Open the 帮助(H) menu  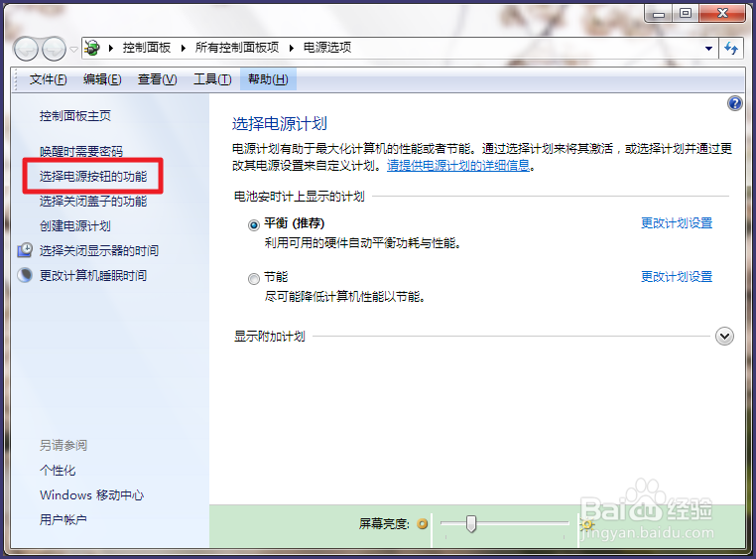[x=268, y=79]
